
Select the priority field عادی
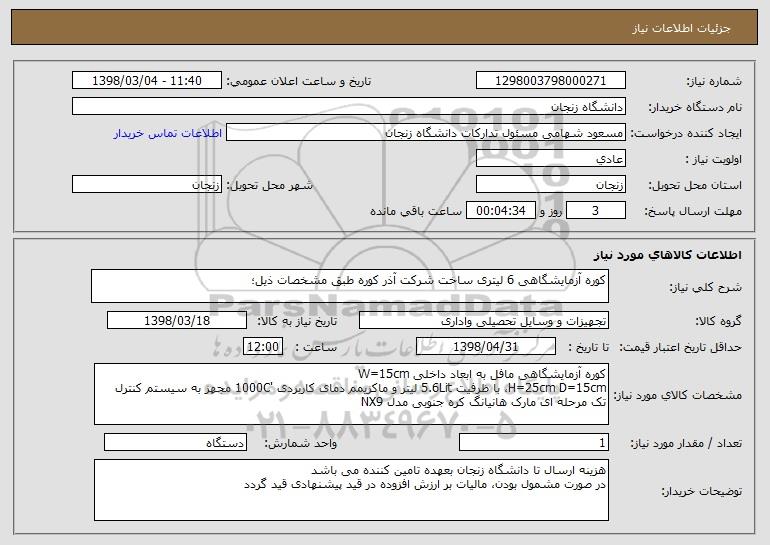[x=550, y=159]
